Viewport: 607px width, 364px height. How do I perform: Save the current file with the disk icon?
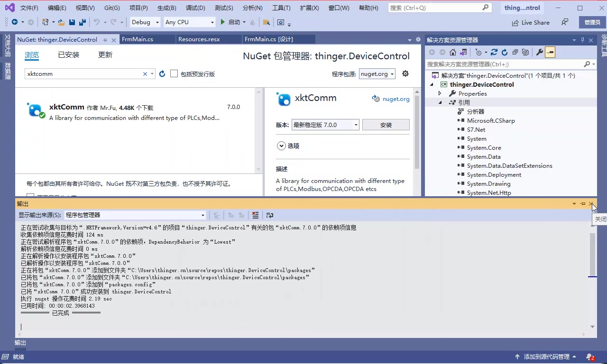[x=72, y=22]
